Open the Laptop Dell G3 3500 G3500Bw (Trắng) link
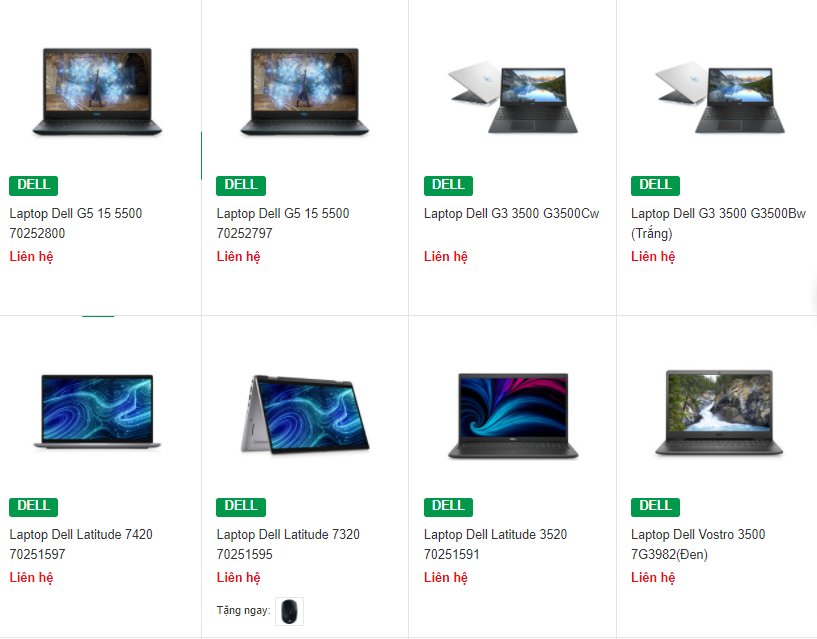This screenshot has width=817, height=639. 719,223
